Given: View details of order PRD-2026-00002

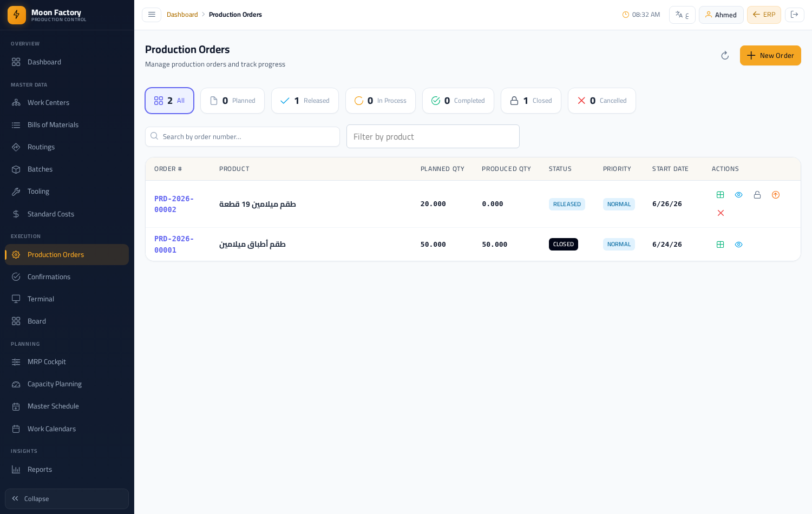Looking at the screenshot, I should click(x=739, y=195).
